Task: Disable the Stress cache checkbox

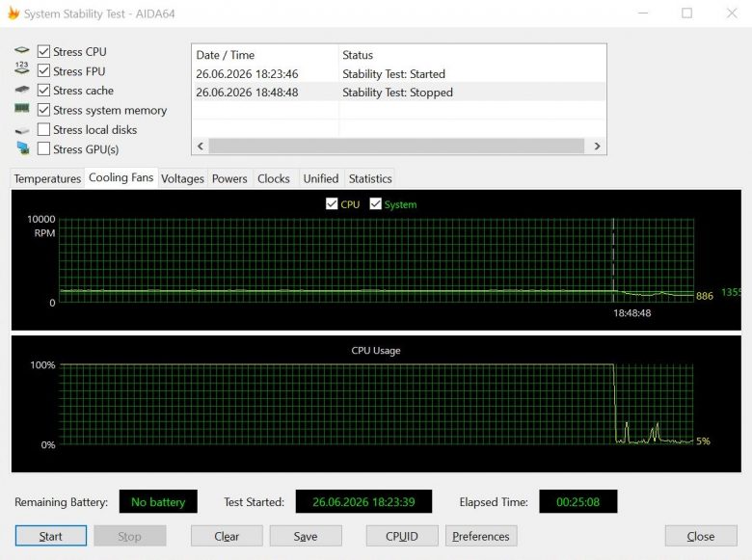Action: coord(43,91)
